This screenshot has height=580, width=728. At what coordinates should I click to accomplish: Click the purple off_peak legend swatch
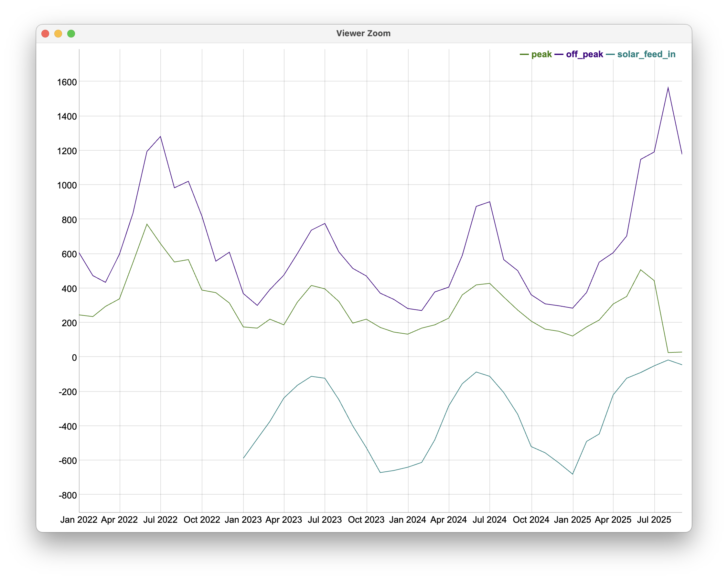[559, 54]
